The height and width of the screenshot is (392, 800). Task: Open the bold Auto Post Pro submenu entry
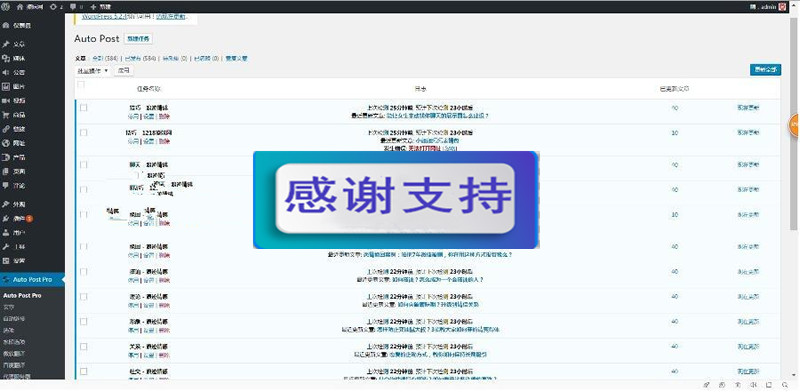tap(22, 296)
